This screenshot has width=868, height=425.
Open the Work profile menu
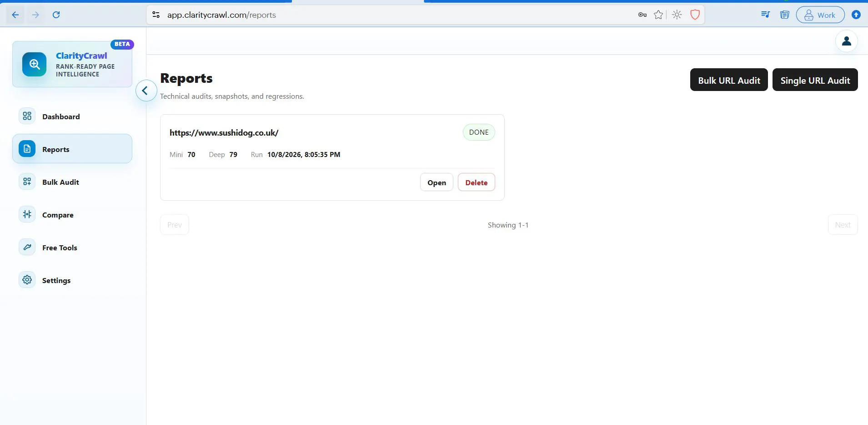tap(820, 15)
